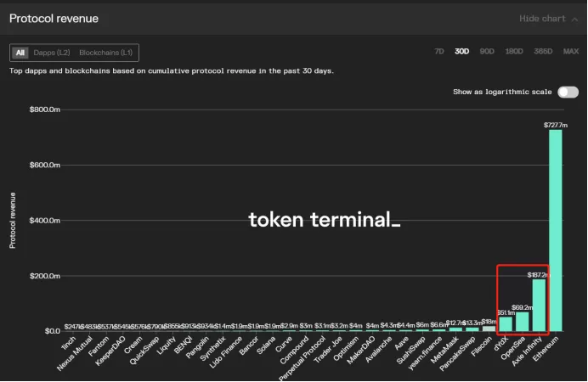Click the Axie Infinity axis label
Screen dimensions: 588x382
pos(527,351)
